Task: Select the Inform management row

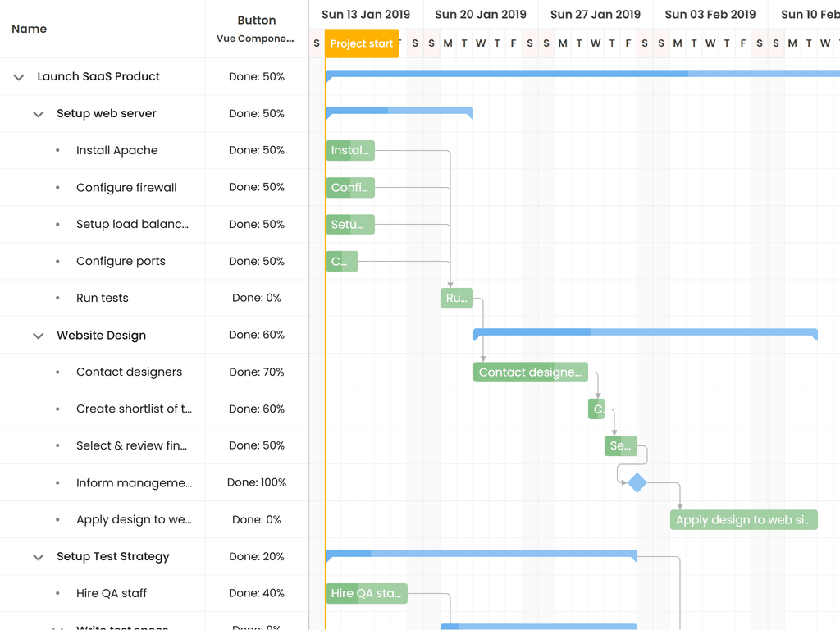Action: [134, 483]
